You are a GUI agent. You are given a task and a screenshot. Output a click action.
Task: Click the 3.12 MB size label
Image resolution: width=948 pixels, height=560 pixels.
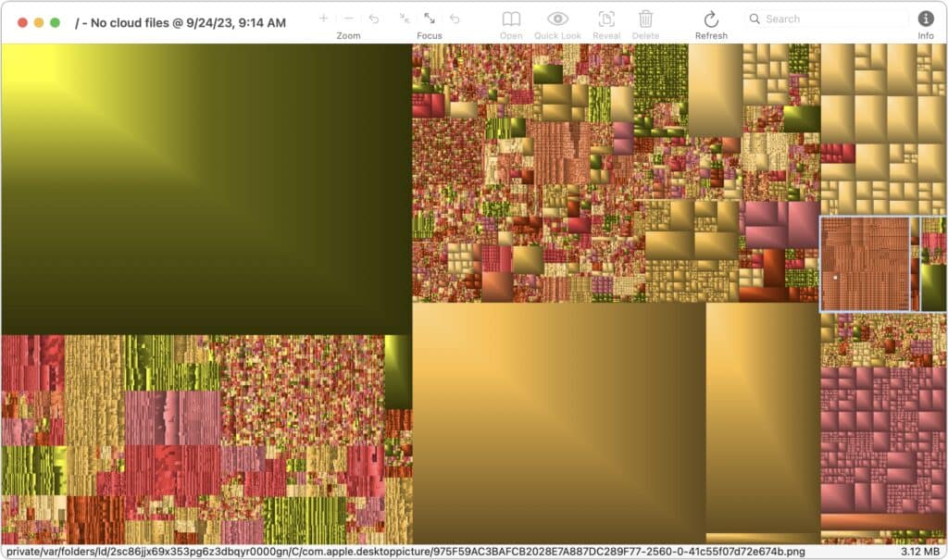pyautogui.click(x=920, y=552)
